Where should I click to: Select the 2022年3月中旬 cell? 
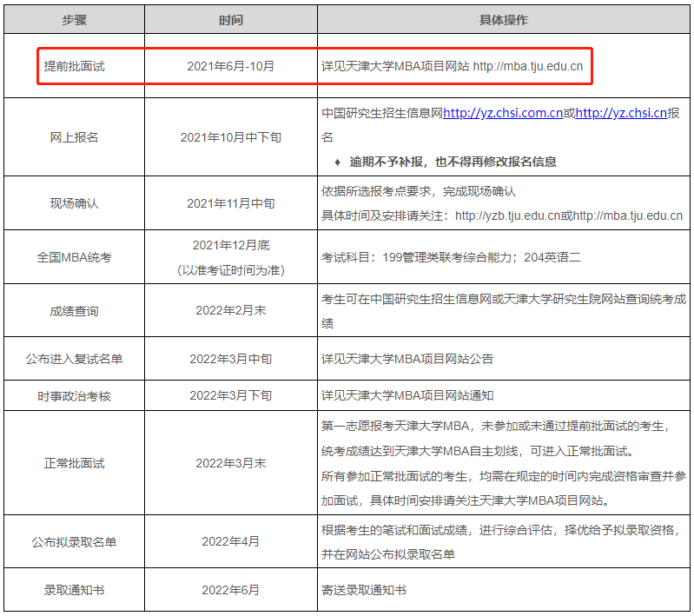coord(230,359)
